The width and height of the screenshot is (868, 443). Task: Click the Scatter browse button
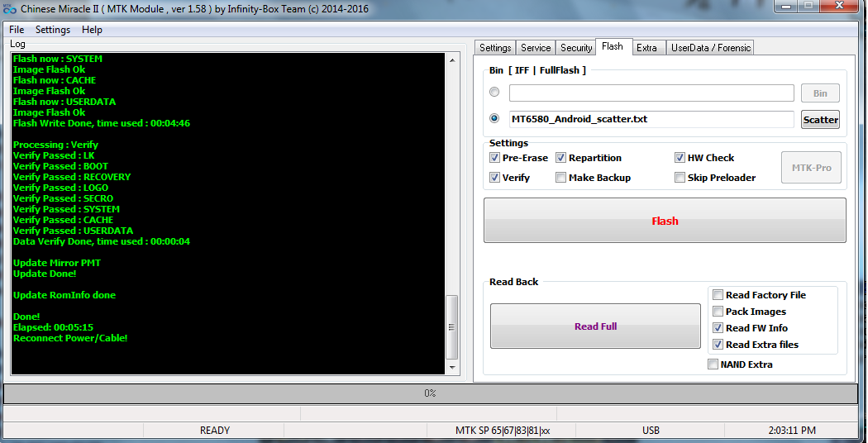tap(820, 120)
